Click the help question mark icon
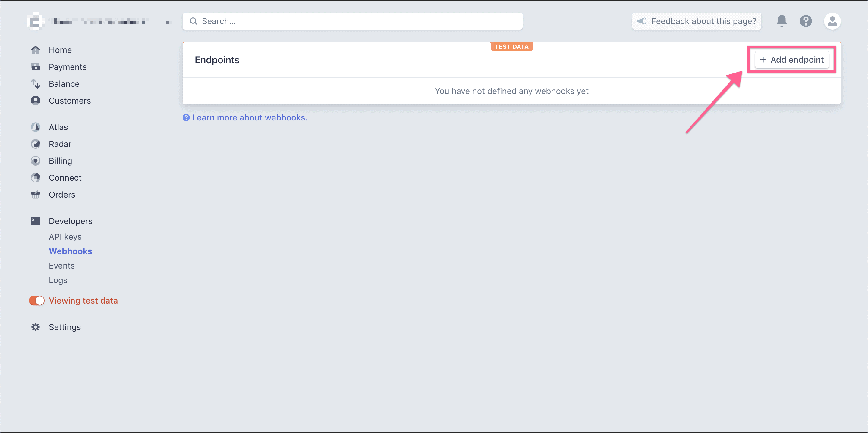Screen dimensions: 868x433 [x=806, y=21]
